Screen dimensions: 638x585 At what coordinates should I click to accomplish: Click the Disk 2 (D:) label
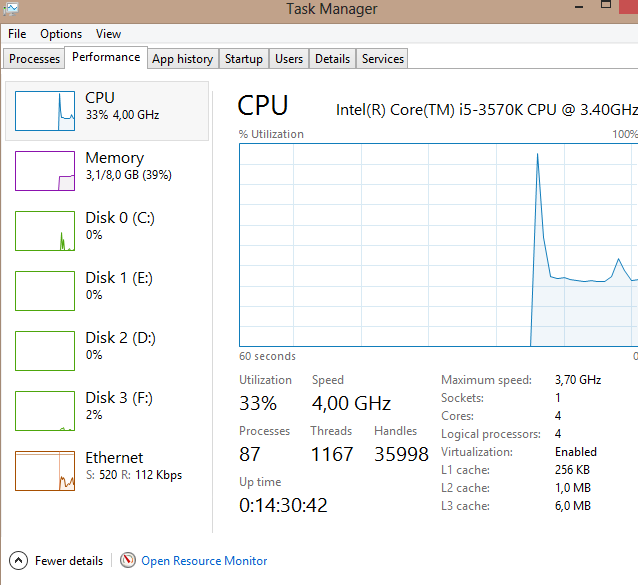120,338
